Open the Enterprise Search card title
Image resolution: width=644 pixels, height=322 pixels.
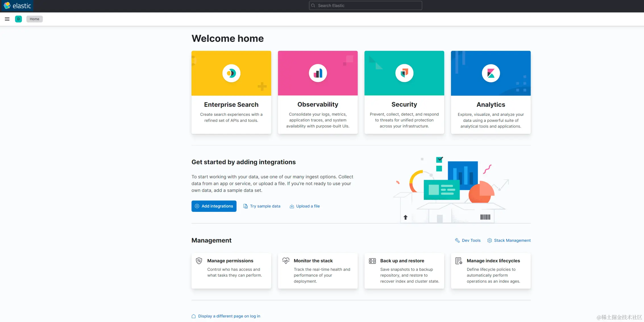pos(231,104)
